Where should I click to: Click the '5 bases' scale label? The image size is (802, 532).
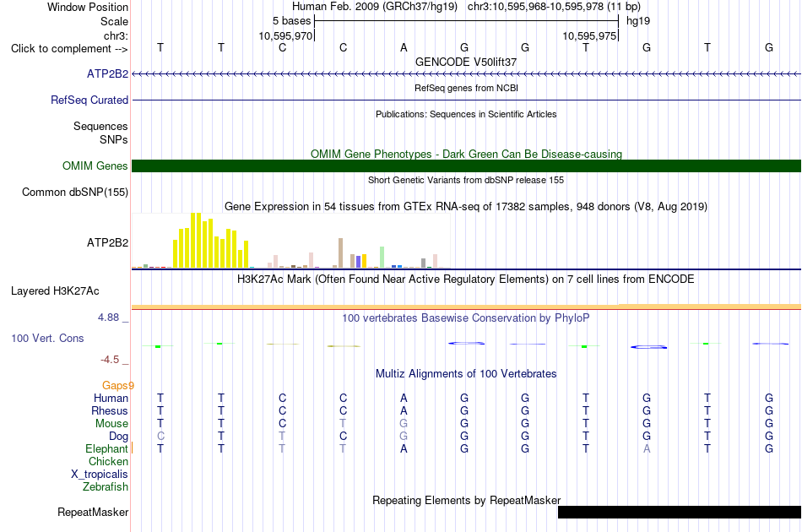coord(291,21)
